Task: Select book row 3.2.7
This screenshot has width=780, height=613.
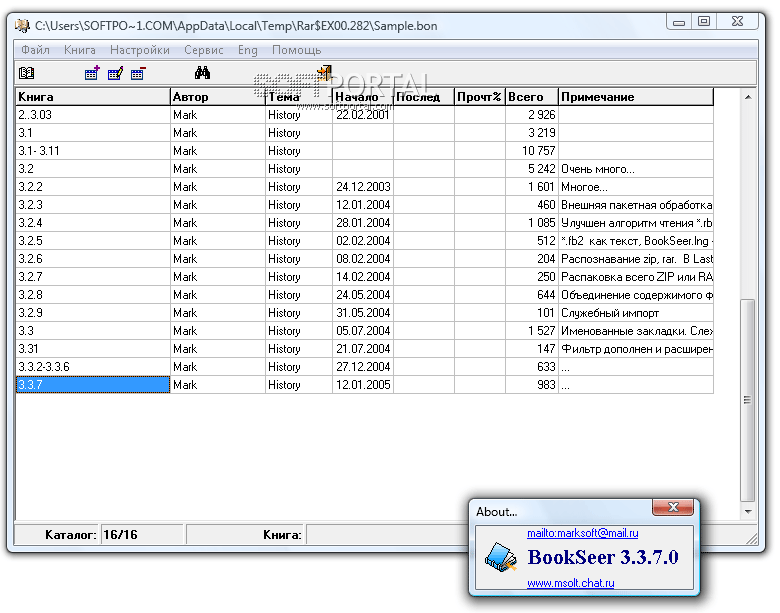Action: (365, 277)
